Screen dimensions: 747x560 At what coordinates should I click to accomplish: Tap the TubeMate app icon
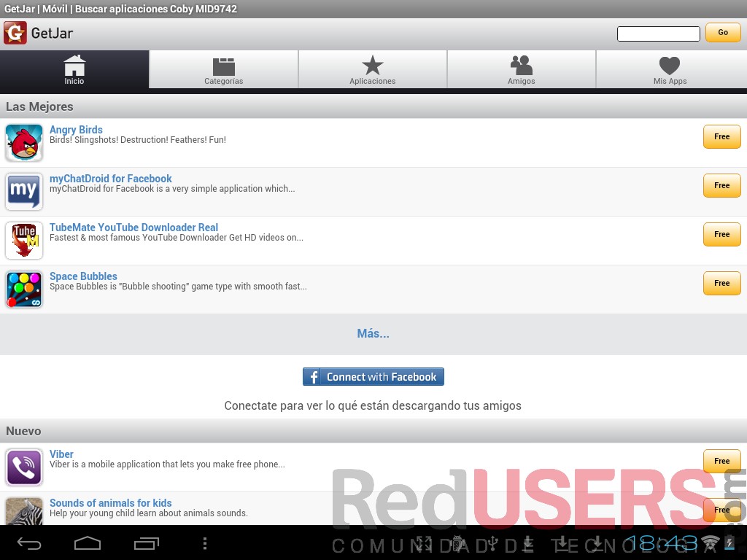pyautogui.click(x=24, y=241)
